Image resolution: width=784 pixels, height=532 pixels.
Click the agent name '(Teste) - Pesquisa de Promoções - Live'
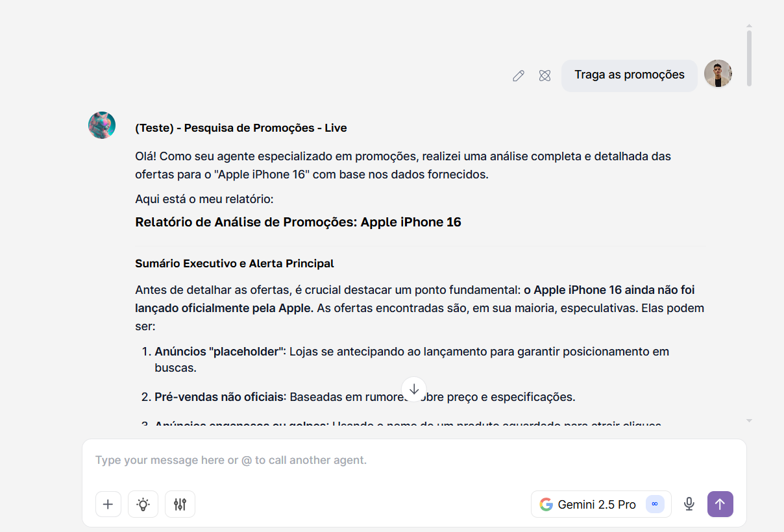coord(241,128)
